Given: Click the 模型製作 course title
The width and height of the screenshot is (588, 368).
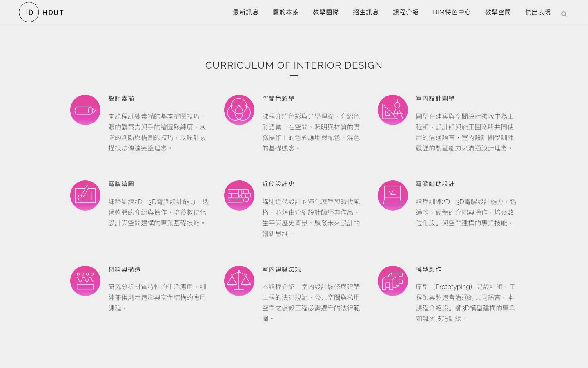Looking at the screenshot, I should (x=428, y=269).
